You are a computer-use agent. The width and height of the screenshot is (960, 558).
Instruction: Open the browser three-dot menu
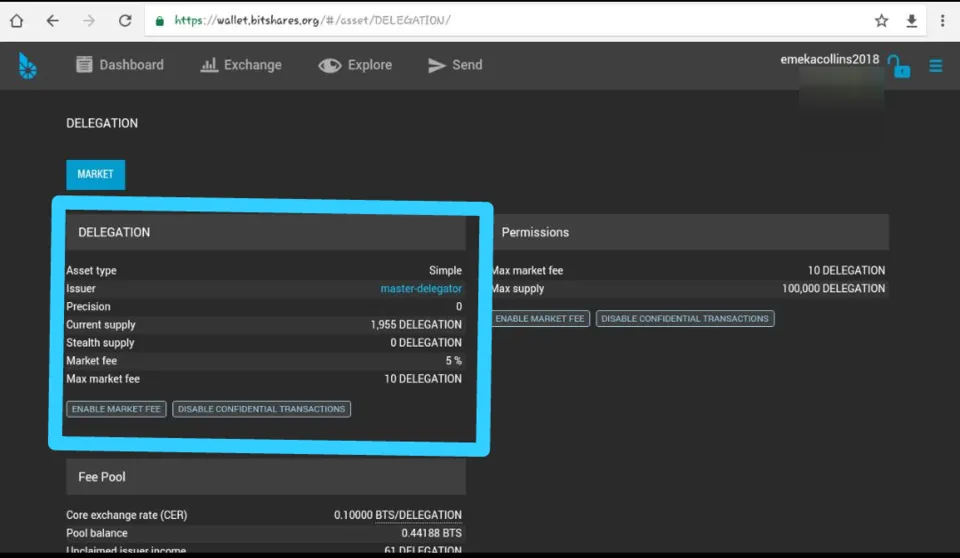coord(942,21)
